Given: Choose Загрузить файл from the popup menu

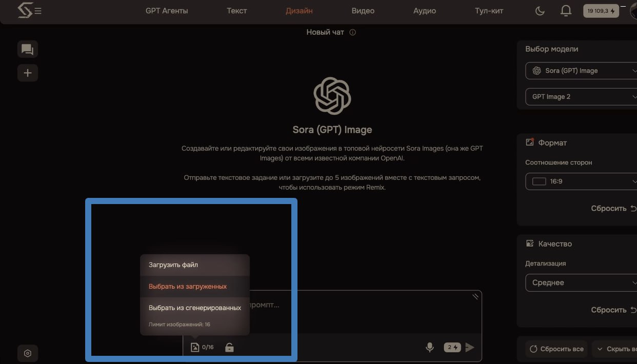Looking at the screenshot, I should [x=195, y=265].
